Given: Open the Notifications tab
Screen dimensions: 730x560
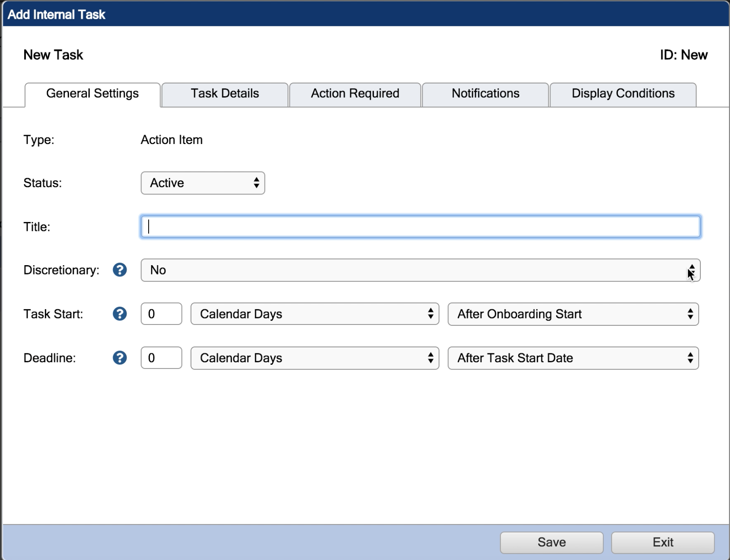Looking at the screenshot, I should 485,94.
